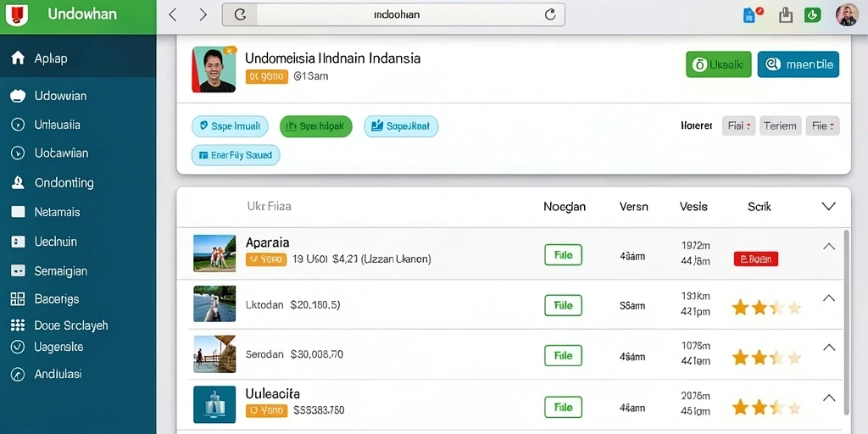Collapse the Uuleacita row chevron
Viewport: 868px width, 434px height.
click(829, 398)
